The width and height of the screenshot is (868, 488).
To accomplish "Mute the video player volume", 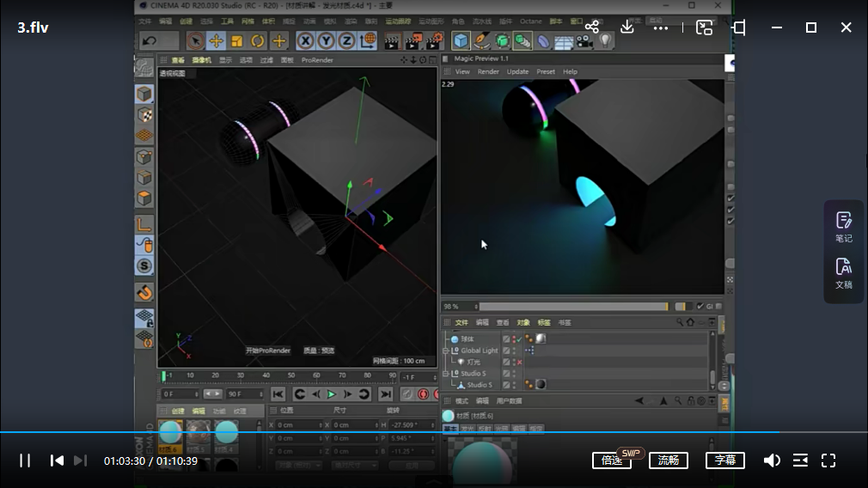I will [x=772, y=461].
